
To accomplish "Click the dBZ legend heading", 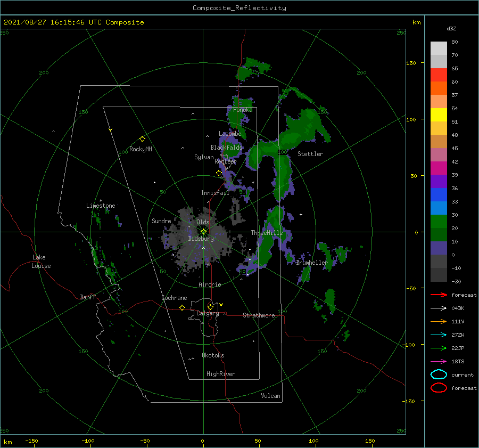I will [x=451, y=28].
